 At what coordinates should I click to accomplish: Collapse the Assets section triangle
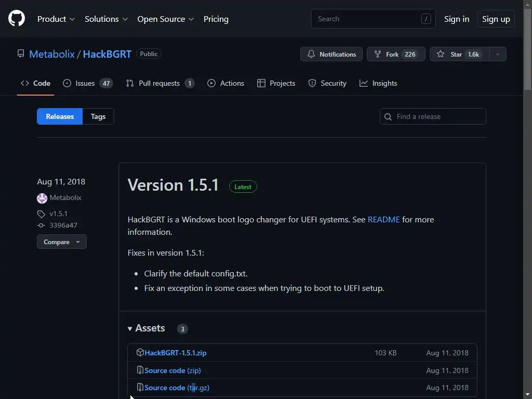[129, 328]
